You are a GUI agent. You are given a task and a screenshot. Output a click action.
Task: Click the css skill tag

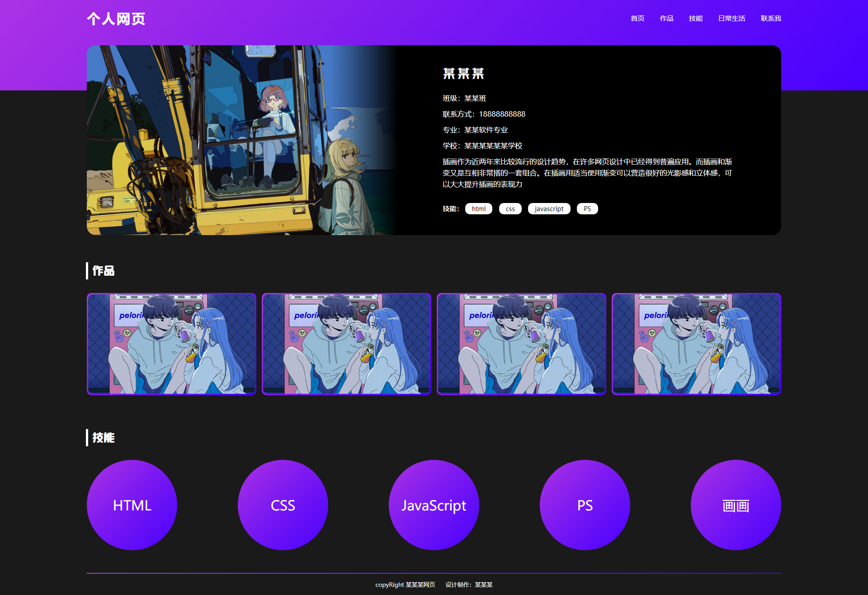click(x=510, y=208)
